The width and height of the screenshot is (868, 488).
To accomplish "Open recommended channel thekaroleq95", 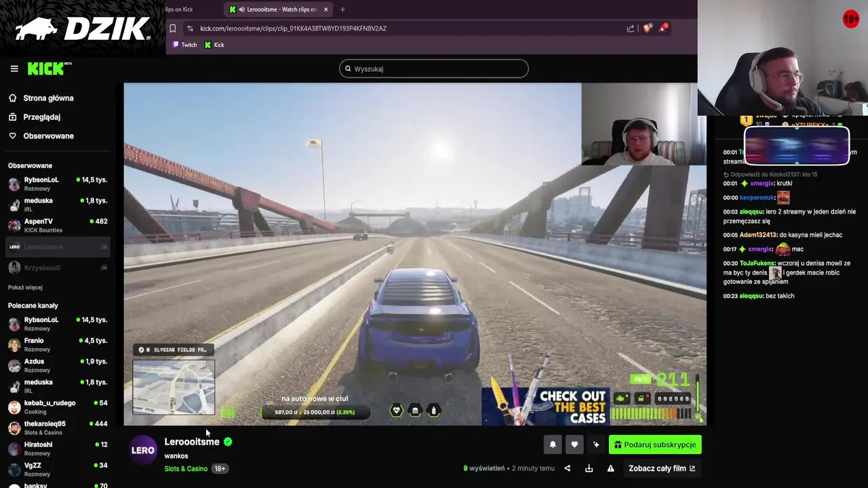I will (58, 428).
